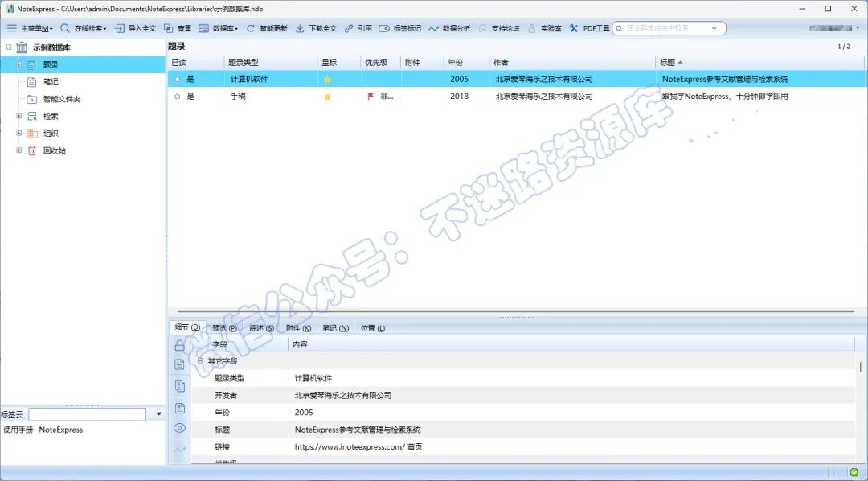Collapse the 其它字段 field group

coord(200,360)
